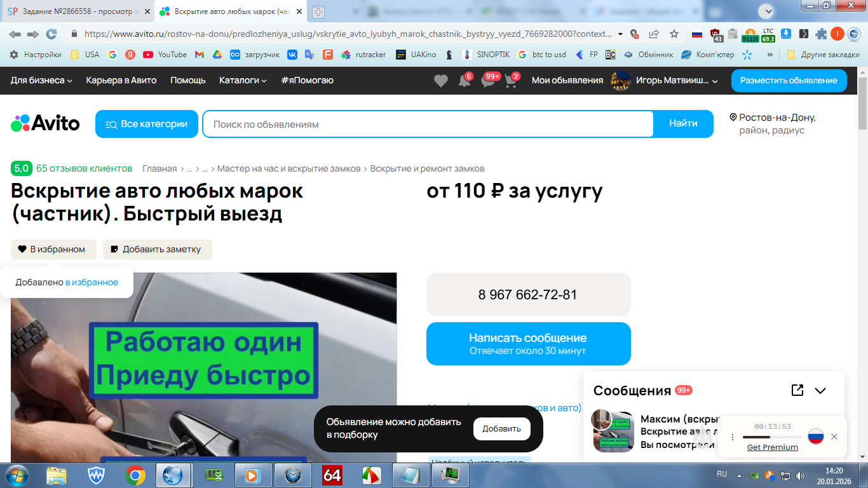Click the phone number 8 967 662-72-81
868x488 pixels.
point(529,294)
